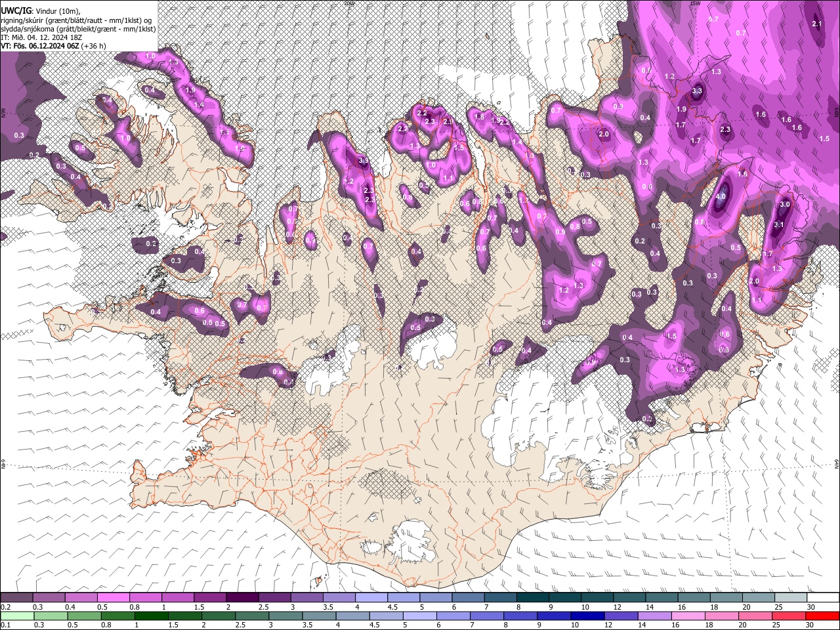Viewport: 840px width, 630px height.
Task: Select lower-scale pale green swatch between 0.1 and 0.3
Action: [x=17, y=616]
